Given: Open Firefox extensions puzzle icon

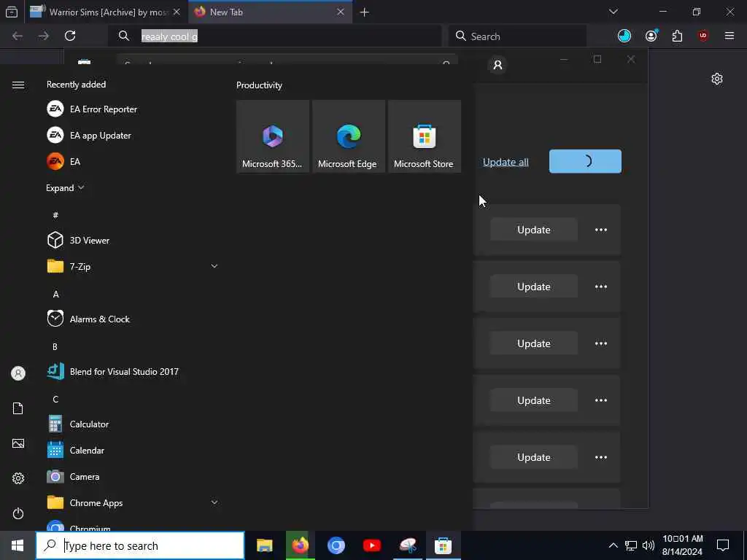Looking at the screenshot, I should tap(677, 36).
